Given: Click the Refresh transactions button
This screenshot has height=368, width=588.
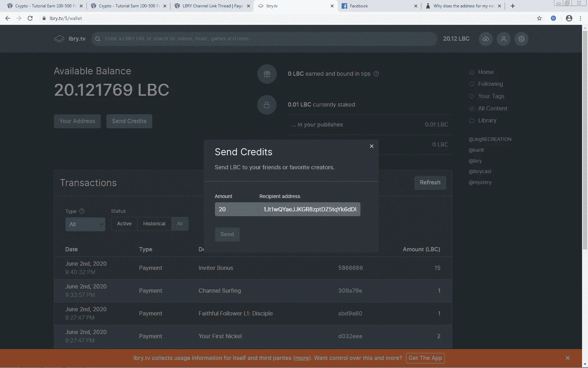Looking at the screenshot, I should click(430, 183).
